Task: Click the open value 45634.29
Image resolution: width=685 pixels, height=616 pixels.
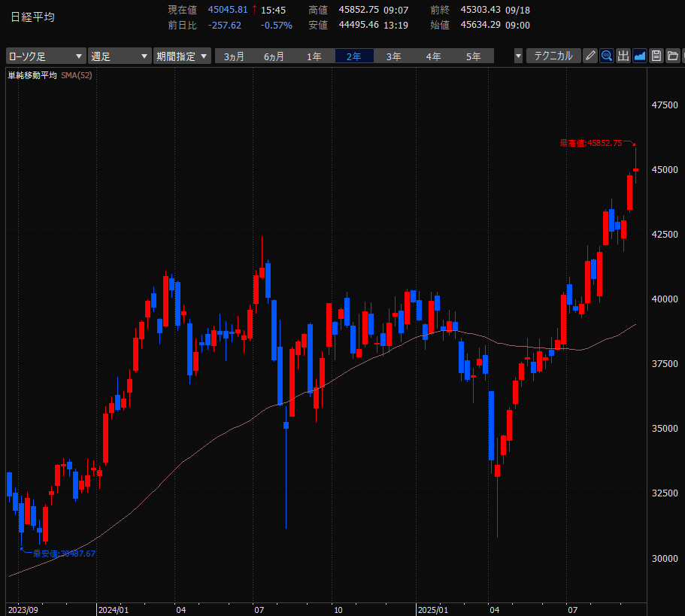Action: tap(480, 25)
